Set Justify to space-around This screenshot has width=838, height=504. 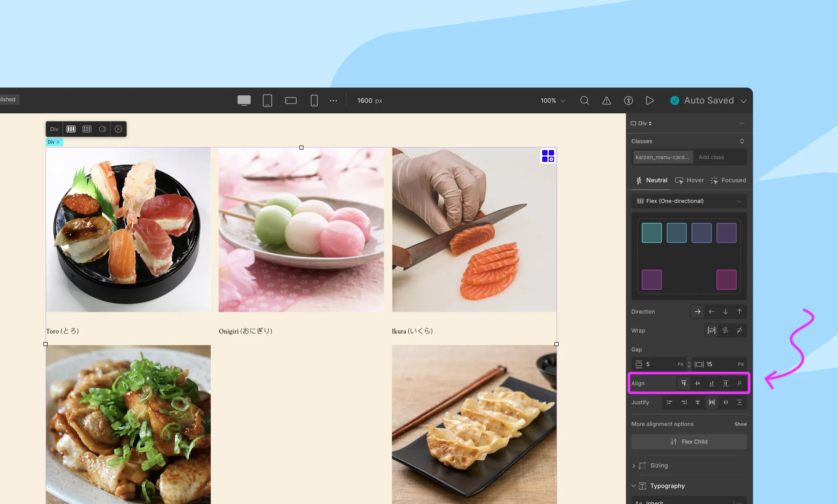pyautogui.click(x=725, y=402)
